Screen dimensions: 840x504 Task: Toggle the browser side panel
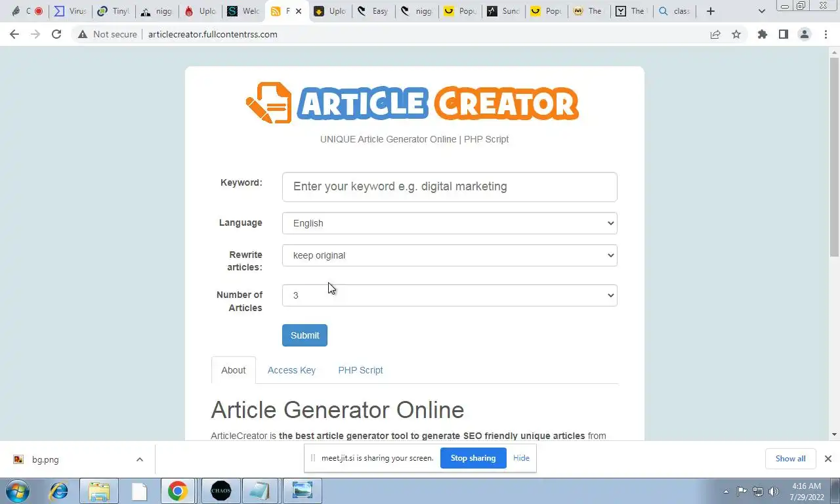(783, 34)
